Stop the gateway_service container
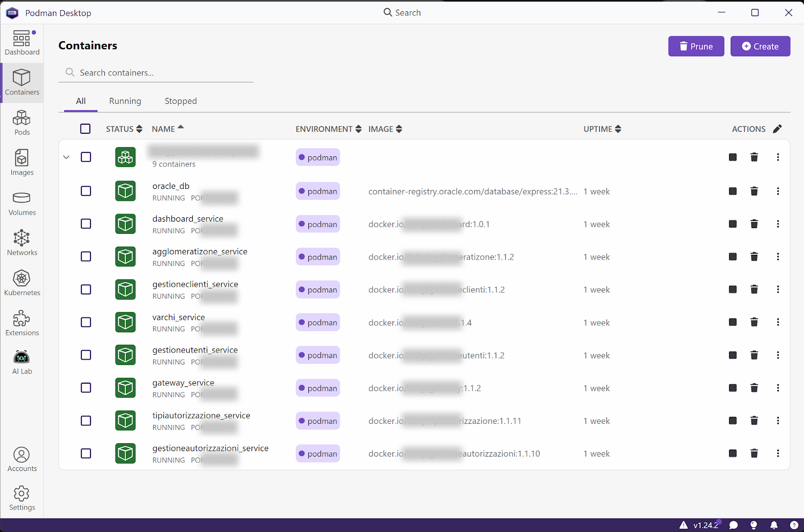The width and height of the screenshot is (804, 532). [x=733, y=388]
